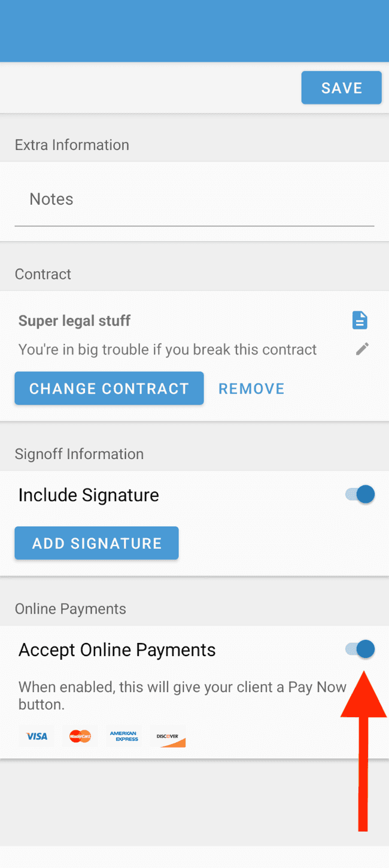
Task: Tap ADD SIGNATURE
Action: (96, 543)
